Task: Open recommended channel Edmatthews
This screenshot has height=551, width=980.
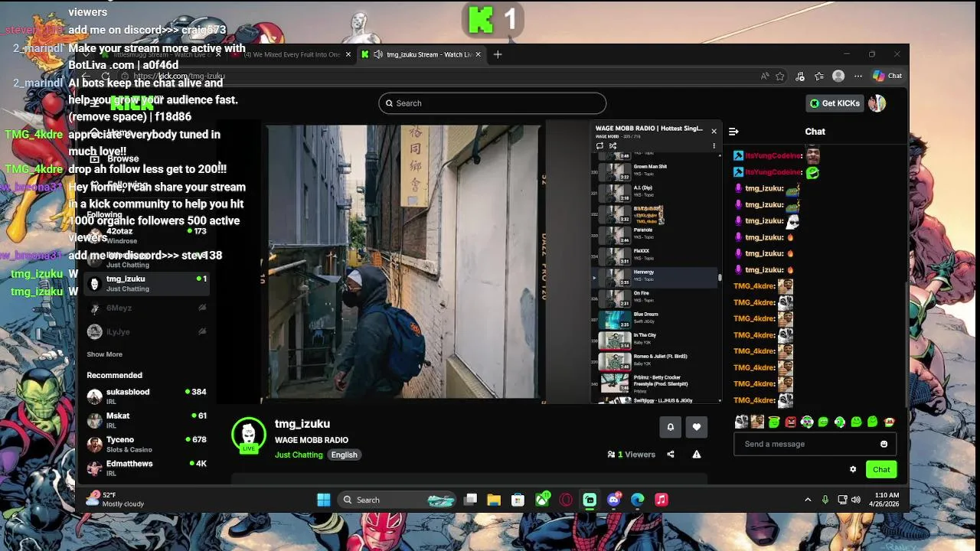Action: [148, 468]
